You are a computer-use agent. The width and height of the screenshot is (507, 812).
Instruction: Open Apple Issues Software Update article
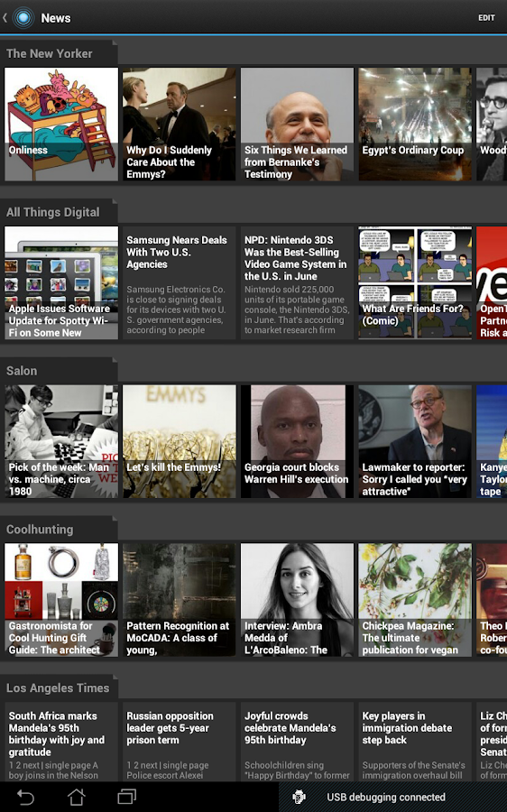[x=61, y=282]
